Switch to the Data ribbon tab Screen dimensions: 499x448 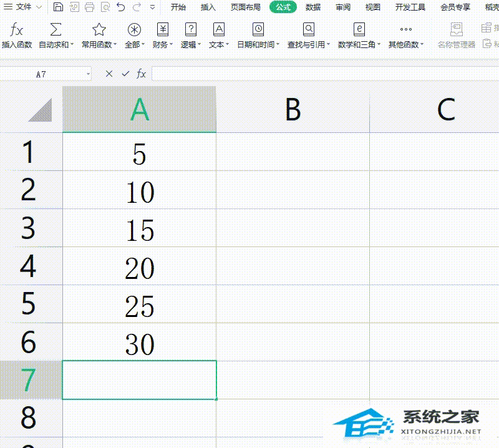click(311, 8)
